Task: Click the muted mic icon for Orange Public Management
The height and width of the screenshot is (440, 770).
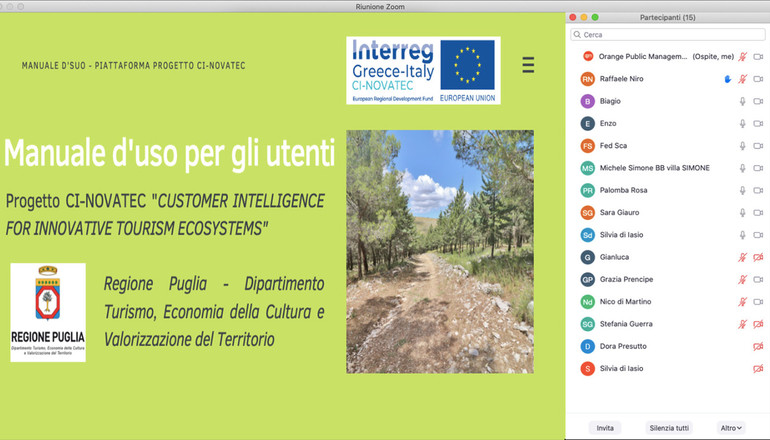Action: [742, 56]
